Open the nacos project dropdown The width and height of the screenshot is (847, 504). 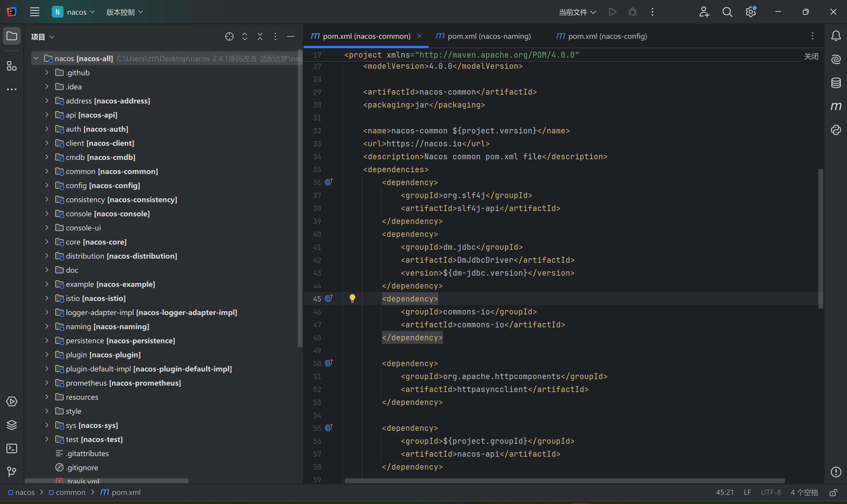[x=74, y=12]
